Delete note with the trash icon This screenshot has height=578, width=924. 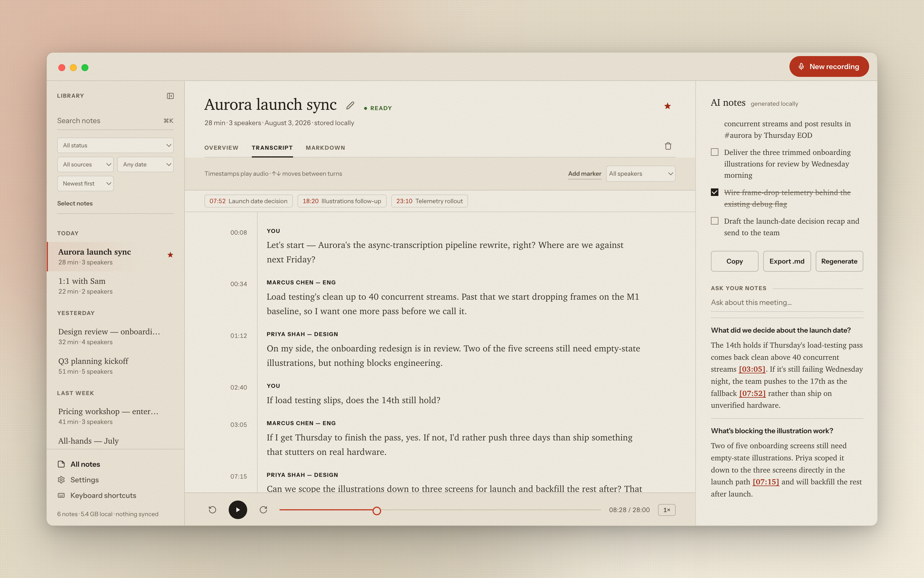pos(668,146)
